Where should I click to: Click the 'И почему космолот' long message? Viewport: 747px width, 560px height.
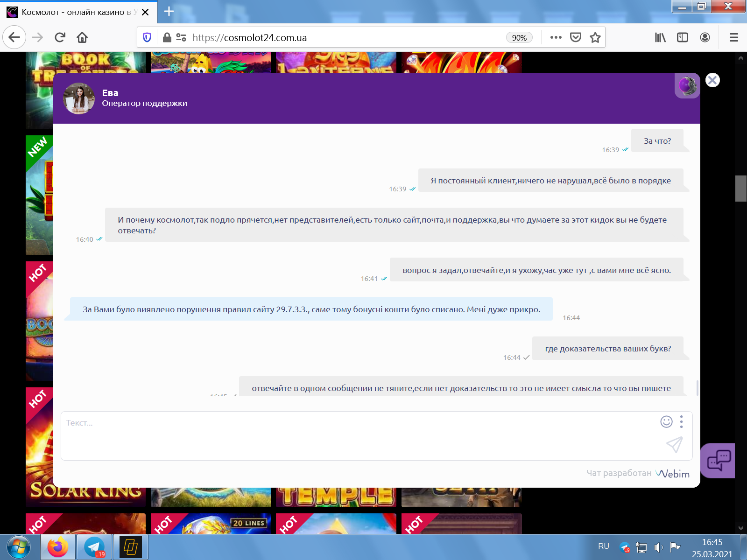tap(394, 225)
